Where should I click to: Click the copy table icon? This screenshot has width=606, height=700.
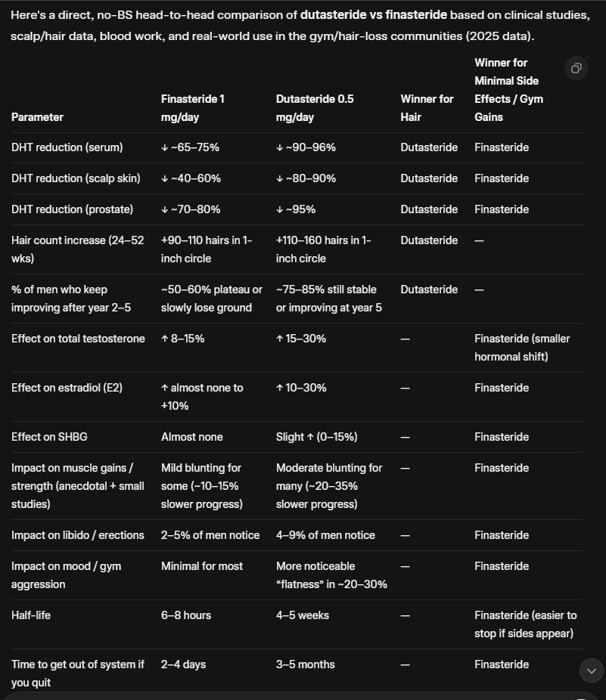[576, 69]
